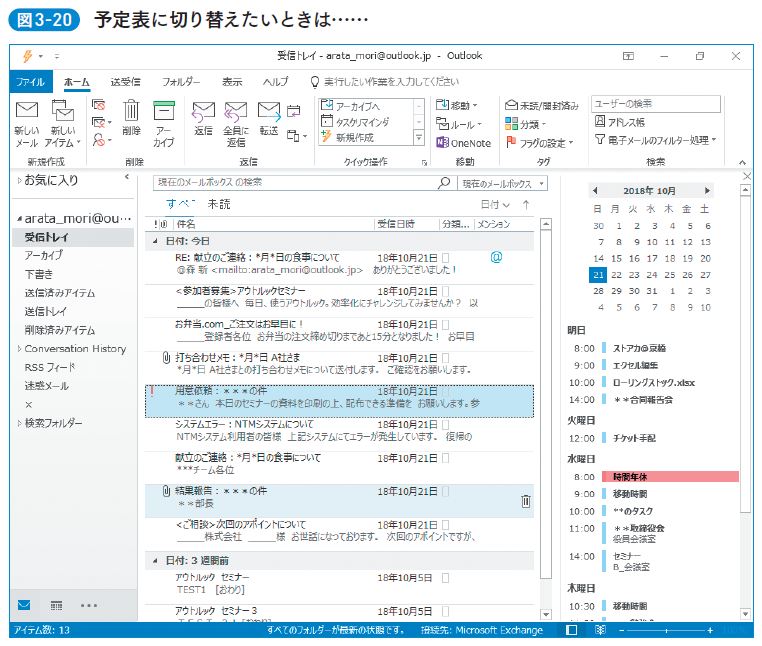Click the Reply (返信) icon
This screenshot has width=762, height=646.
(203, 111)
